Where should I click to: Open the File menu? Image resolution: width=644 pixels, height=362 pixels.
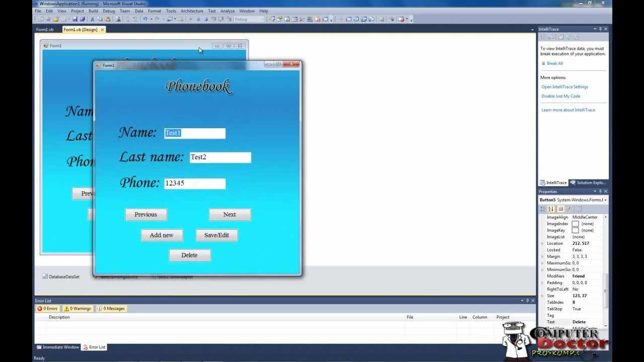click(38, 11)
